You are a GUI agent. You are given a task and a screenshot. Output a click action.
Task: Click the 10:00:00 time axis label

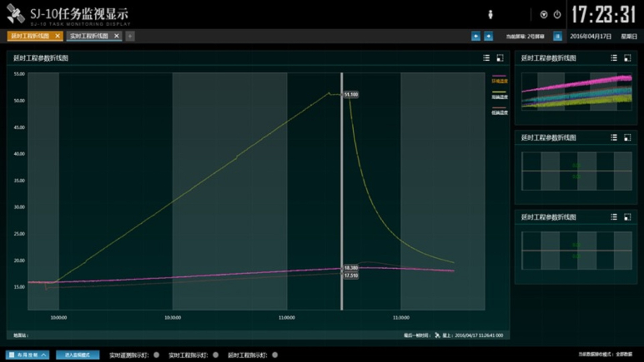coord(58,317)
